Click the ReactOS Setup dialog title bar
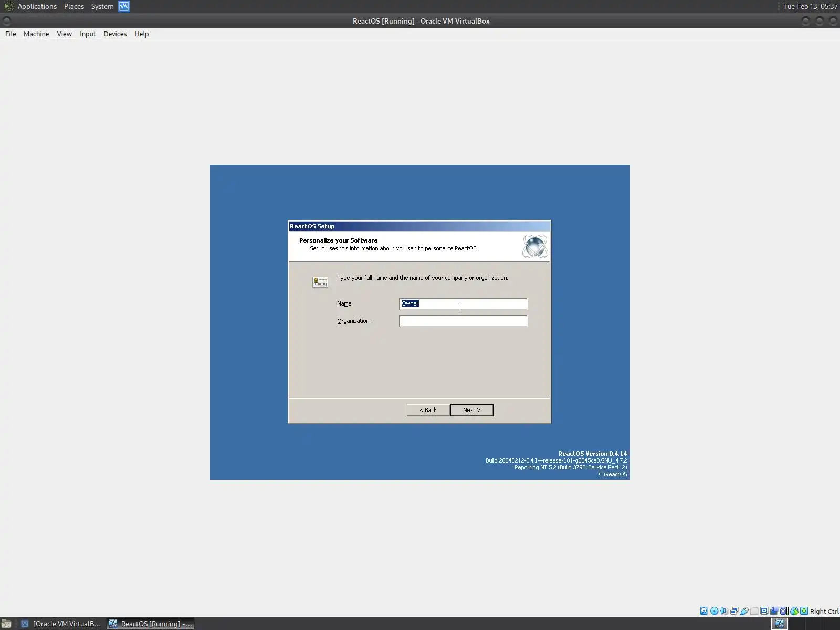Image resolution: width=840 pixels, height=630 pixels. click(419, 226)
